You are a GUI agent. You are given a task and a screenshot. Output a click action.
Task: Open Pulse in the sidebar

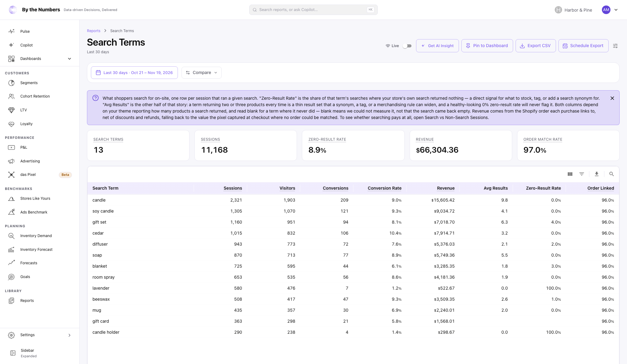40,31
